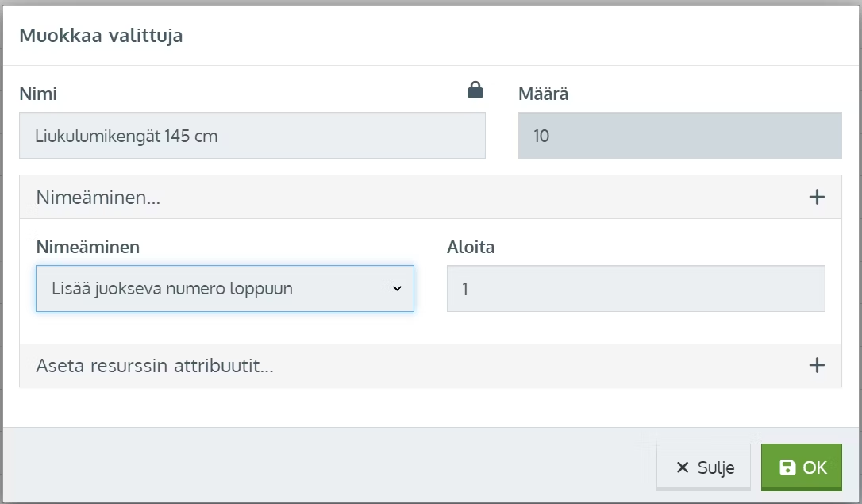Open the Lisää juokseva numero loppuun dropdown

pos(225,289)
